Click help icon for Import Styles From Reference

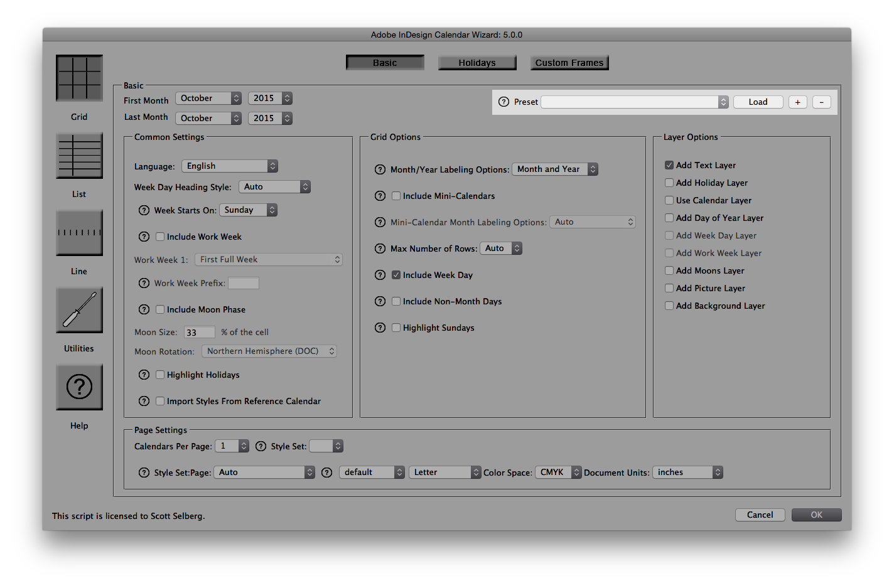(144, 401)
